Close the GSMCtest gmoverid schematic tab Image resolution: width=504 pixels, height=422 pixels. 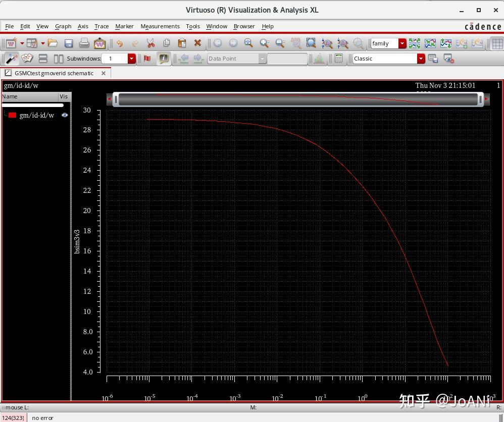click(x=104, y=73)
